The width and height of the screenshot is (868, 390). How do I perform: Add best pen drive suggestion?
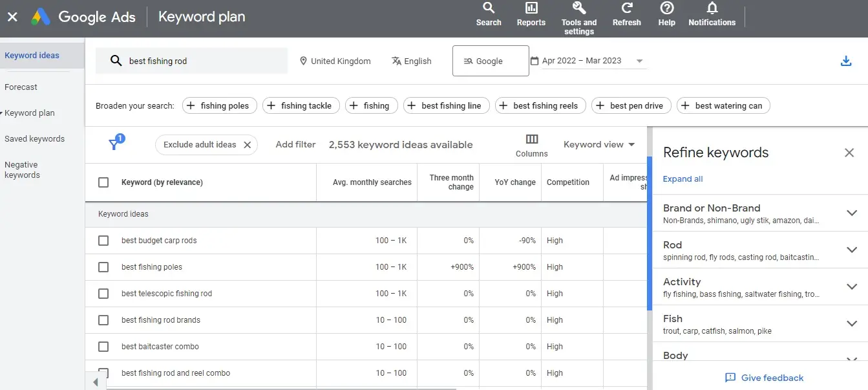pyautogui.click(x=631, y=105)
